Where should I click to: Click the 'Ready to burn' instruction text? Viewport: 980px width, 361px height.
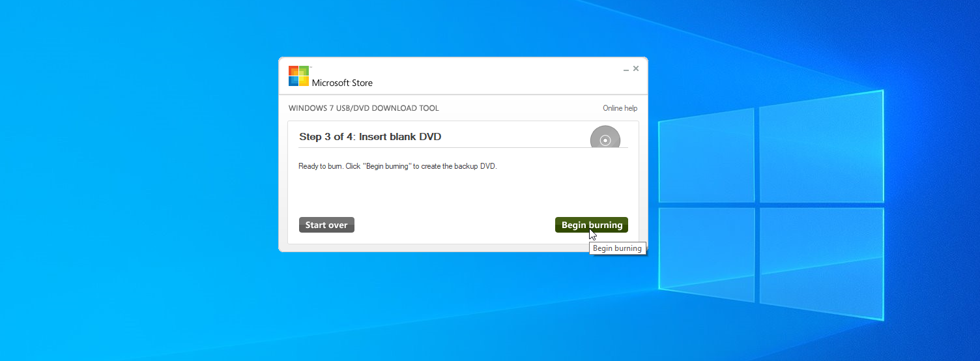(397, 166)
